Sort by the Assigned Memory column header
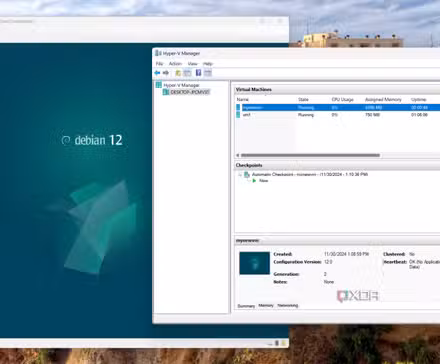 383,99
